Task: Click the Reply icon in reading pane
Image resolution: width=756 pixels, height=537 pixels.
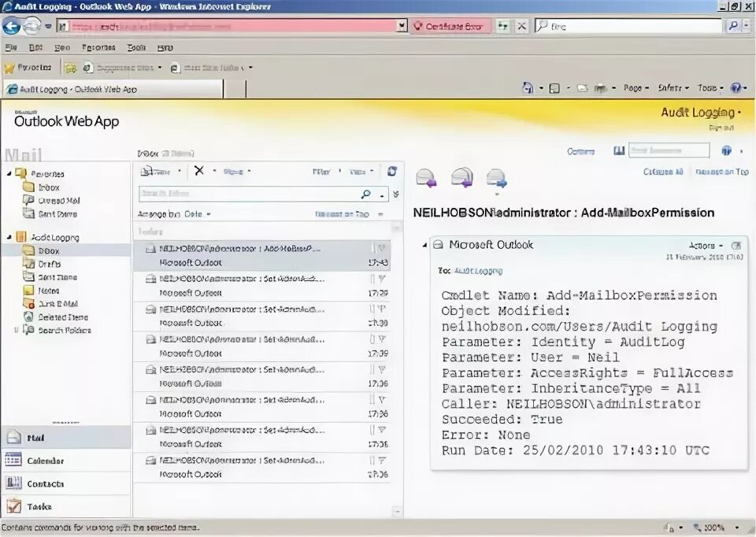Action: (x=426, y=178)
